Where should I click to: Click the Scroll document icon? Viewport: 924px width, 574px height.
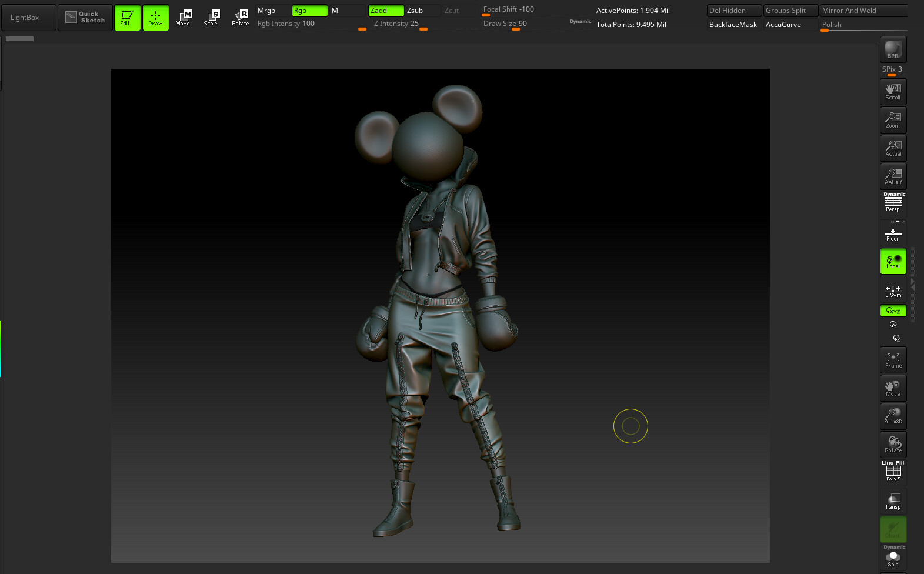point(893,92)
